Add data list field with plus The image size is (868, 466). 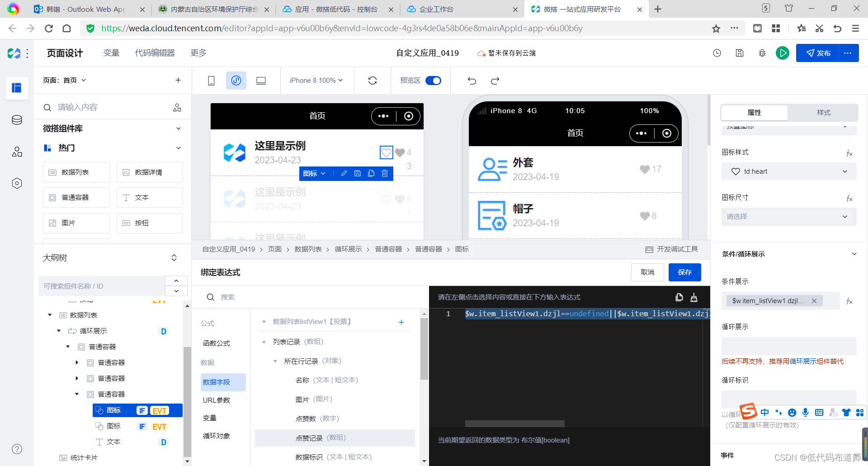point(401,322)
